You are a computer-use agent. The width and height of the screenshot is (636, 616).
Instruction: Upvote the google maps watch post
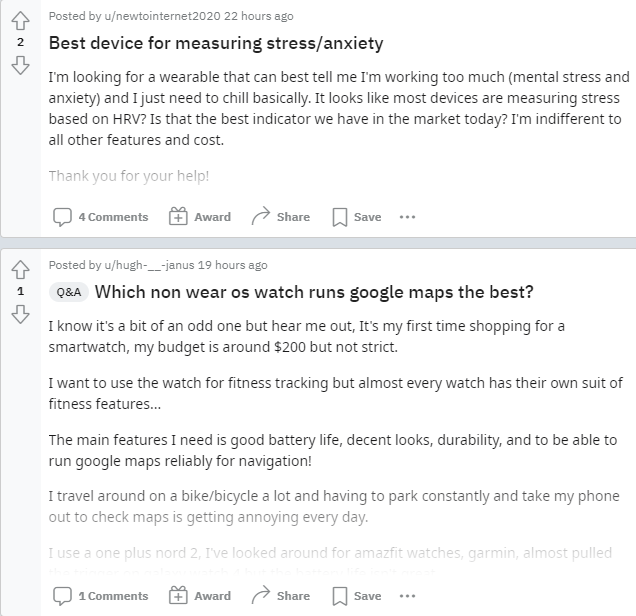point(20,270)
